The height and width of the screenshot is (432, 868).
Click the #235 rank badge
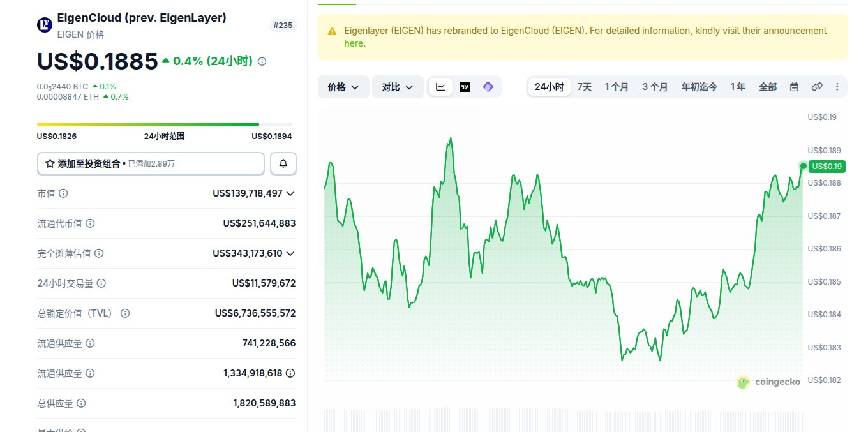click(283, 26)
